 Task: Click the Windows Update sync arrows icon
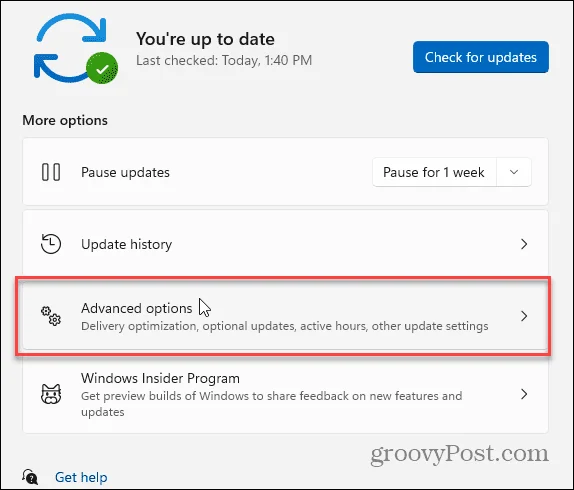[x=71, y=48]
